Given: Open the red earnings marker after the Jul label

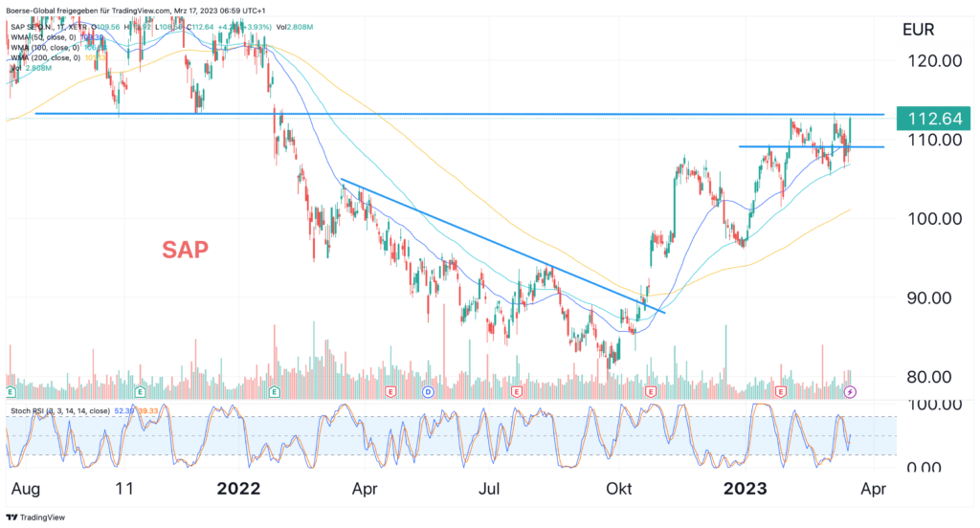Looking at the screenshot, I should [516, 392].
